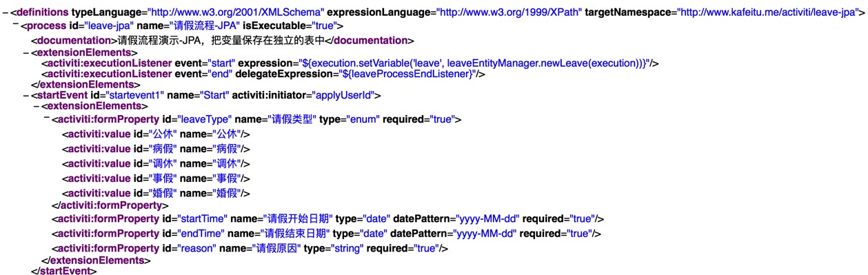This screenshot has width=868, height=275.
Task: Click the activiti:value row for "事假"
Action: [156, 178]
